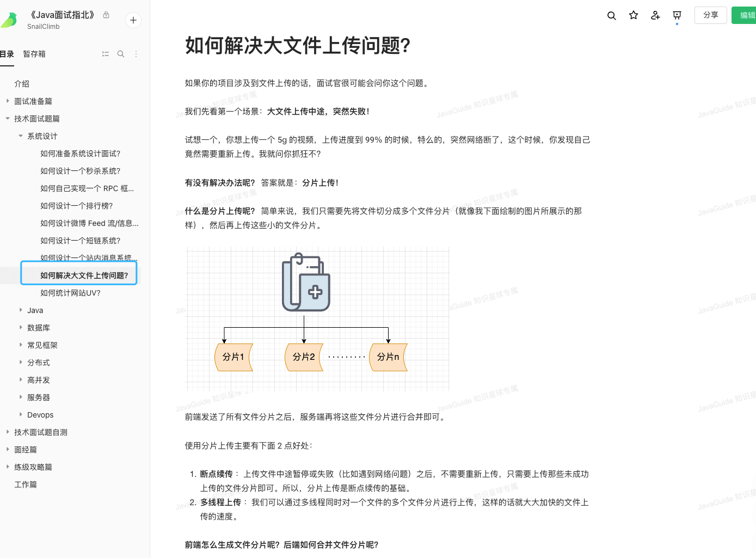Collapse the 技术面试题篇 section
The image size is (756, 558).
[x=8, y=118]
